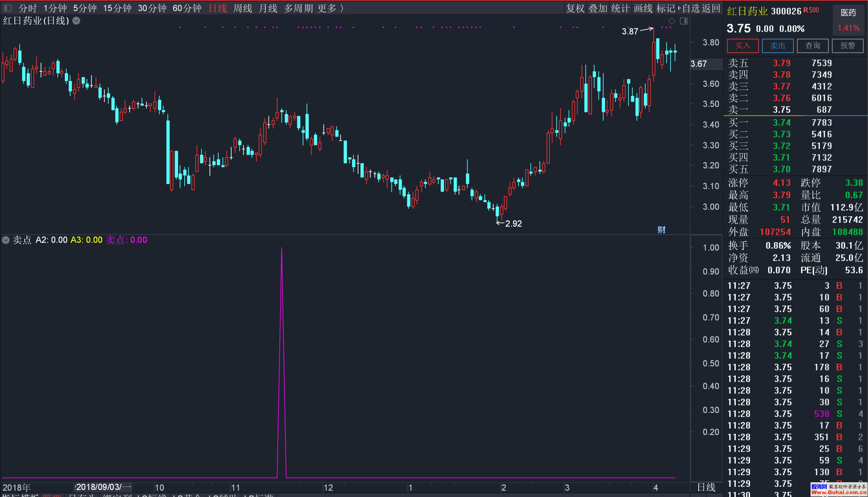The width and height of the screenshot is (868, 497).
Task: Switch to the 月线 monthly tab
Action: [268, 8]
